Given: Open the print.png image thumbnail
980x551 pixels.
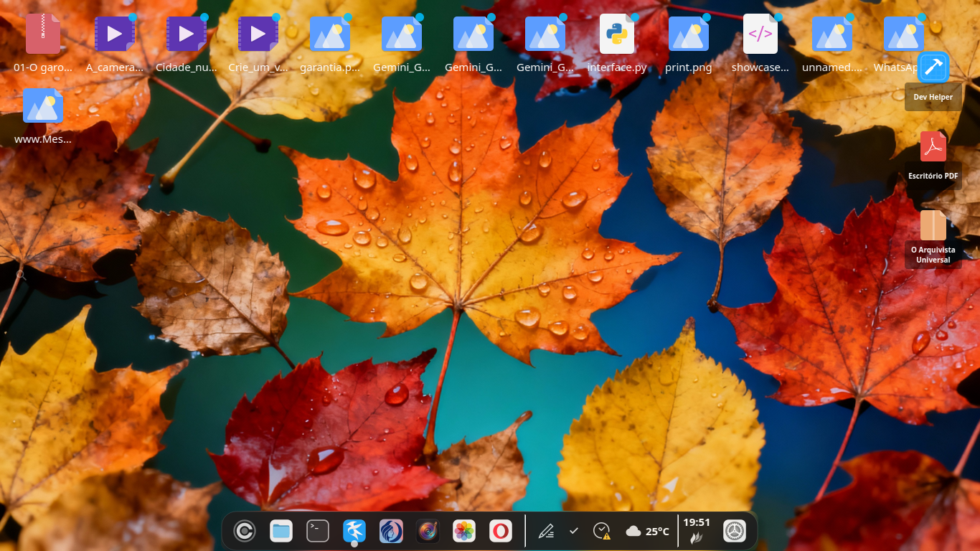Looking at the screenshot, I should [688, 33].
